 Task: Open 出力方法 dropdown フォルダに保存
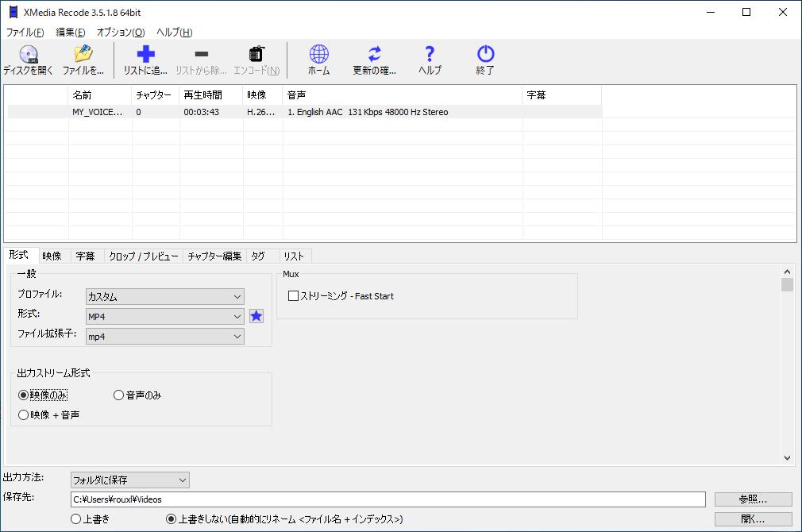click(x=130, y=480)
